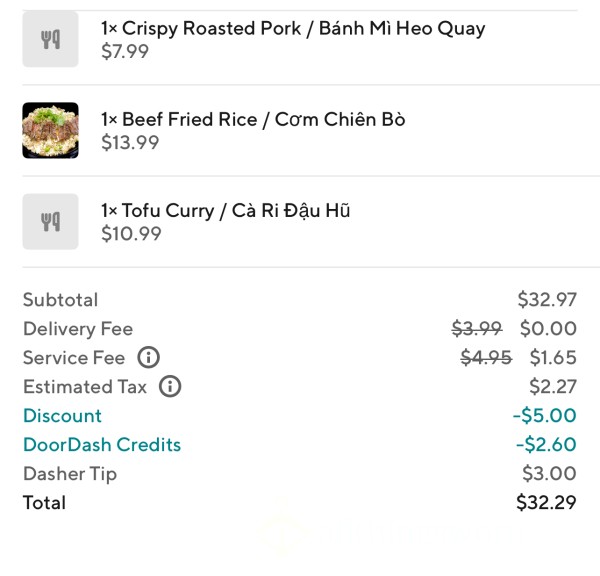600x576 pixels.
Task: Click the $7.99 pork price
Action: click(x=125, y=51)
